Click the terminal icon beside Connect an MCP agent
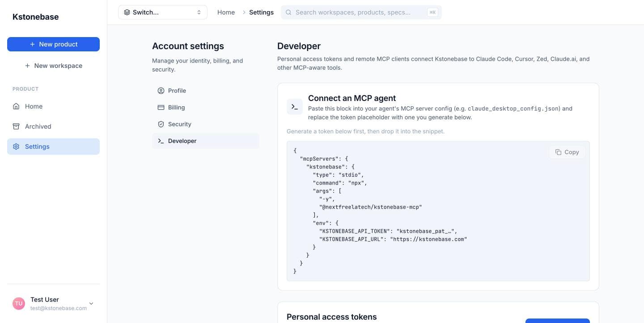Image resolution: width=644 pixels, height=323 pixels. [295, 107]
